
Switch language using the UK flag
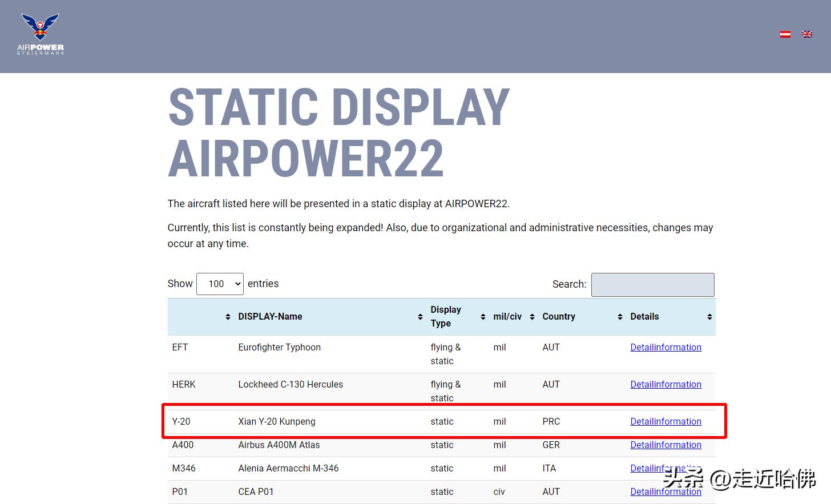[806, 34]
